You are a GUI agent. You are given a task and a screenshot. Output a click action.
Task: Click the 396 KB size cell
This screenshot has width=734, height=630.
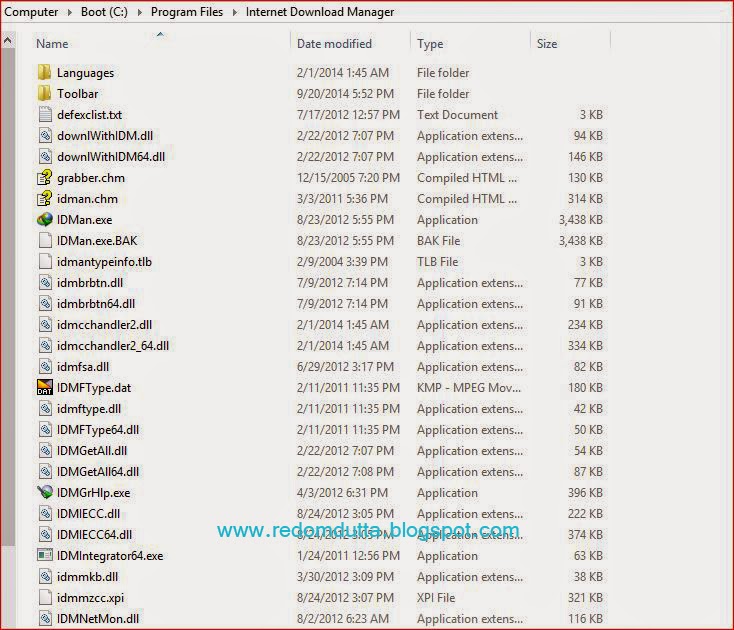pos(585,492)
